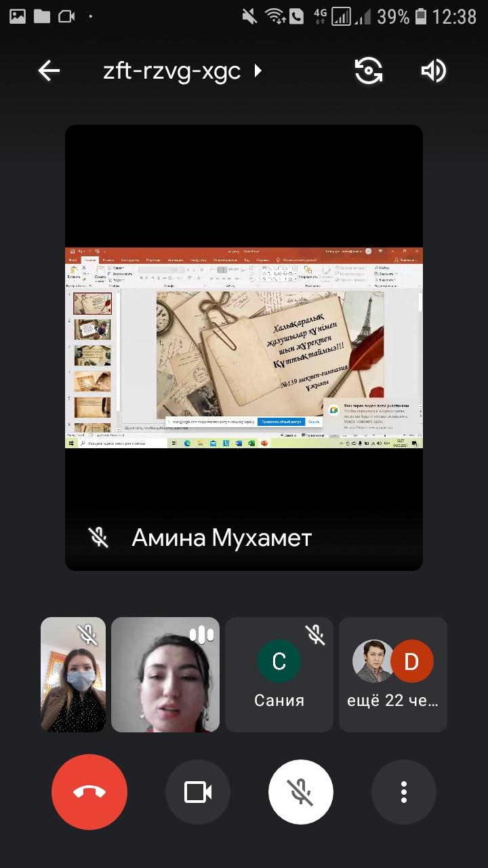The image size is (488, 868).
Task: Tap the crossed mic icon on Сания's tile
Action: tap(315, 635)
